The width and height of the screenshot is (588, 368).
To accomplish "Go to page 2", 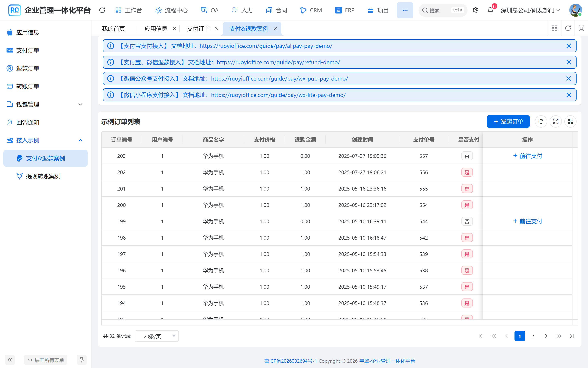I will point(533,336).
